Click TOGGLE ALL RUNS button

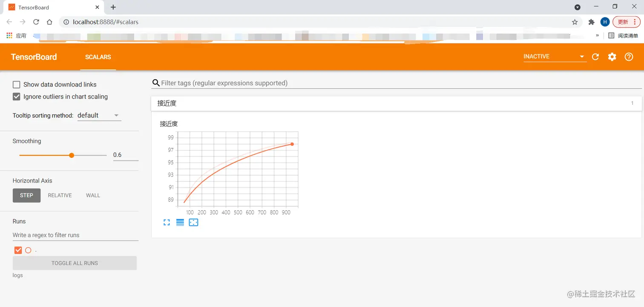tap(75, 263)
